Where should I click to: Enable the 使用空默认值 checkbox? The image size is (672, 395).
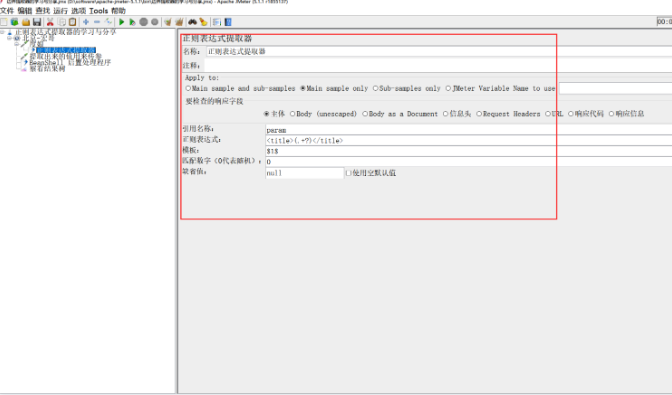[348, 173]
